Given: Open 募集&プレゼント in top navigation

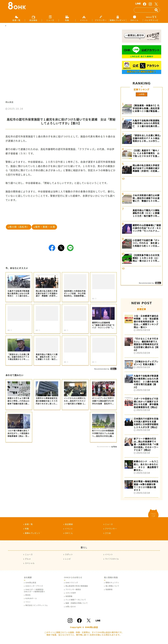Looking at the screenshot, I should click(117, 19).
